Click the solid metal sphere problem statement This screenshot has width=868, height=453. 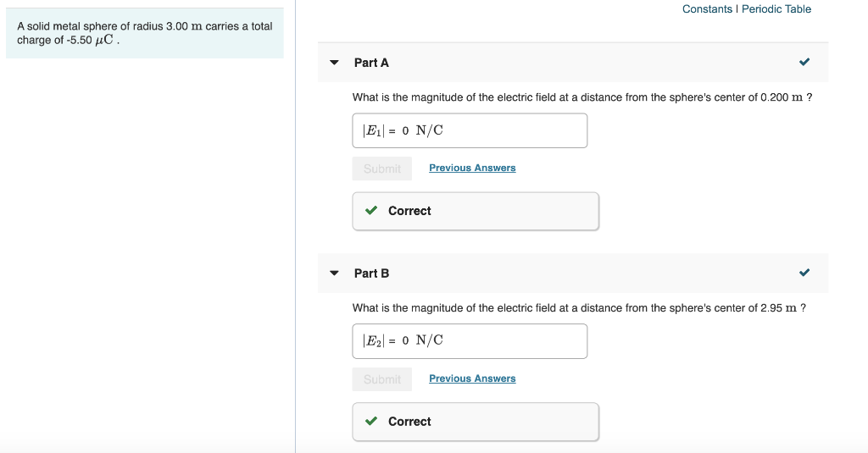point(145,33)
